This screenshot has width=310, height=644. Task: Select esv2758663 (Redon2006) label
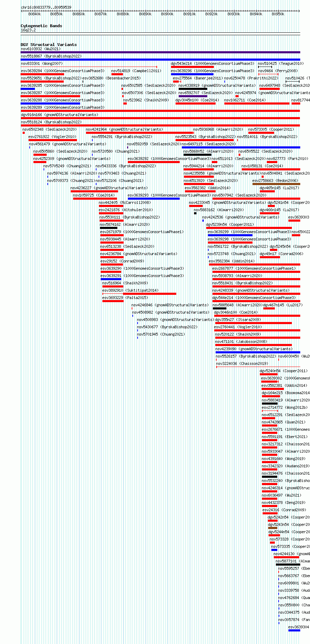[275, 181]
